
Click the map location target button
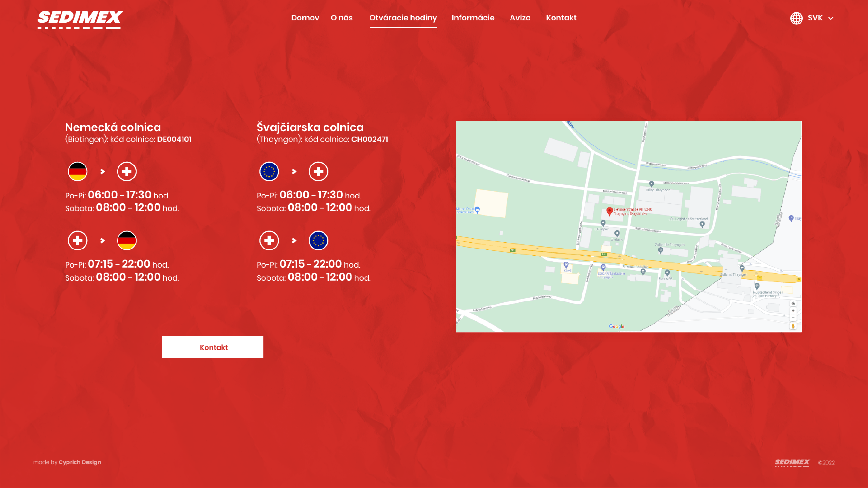[x=793, y=303]
